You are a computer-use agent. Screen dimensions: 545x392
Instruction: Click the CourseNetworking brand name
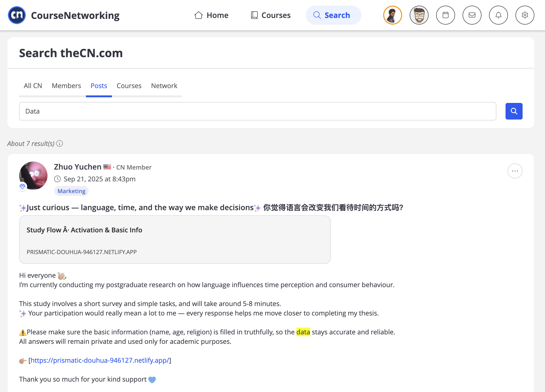pyautogui.click(x=75, y=15)
